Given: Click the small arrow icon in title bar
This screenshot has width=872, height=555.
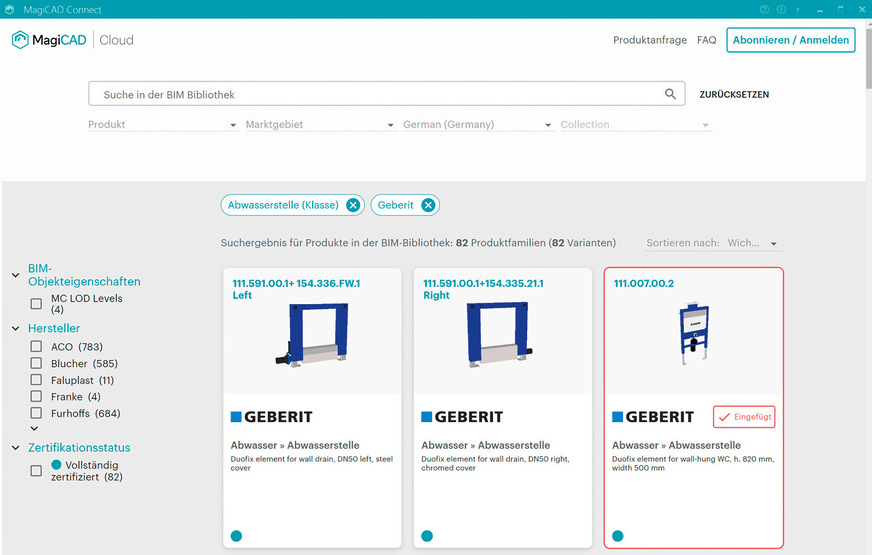Looking at the screenshot, I should pyautogui.click(x=798, y=9).
